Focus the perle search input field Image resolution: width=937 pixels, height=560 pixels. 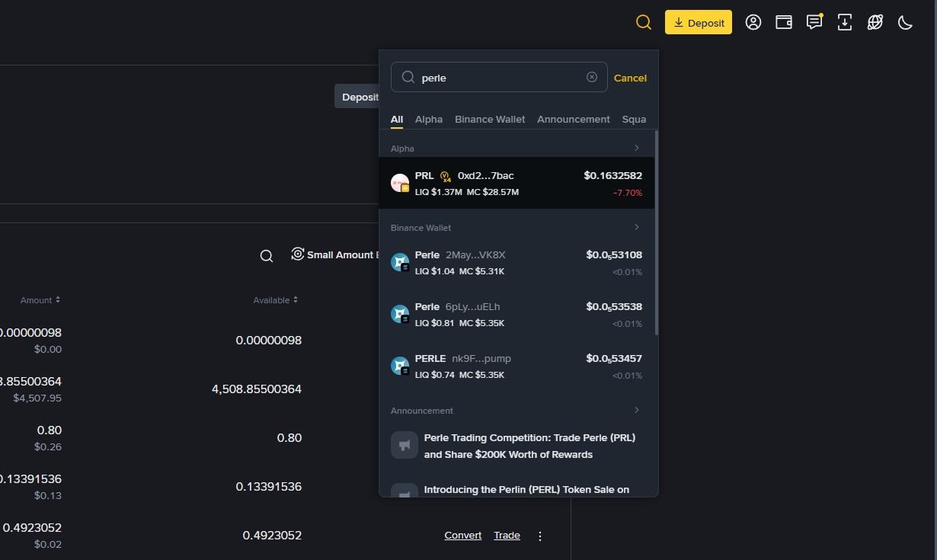coord(499,77)
